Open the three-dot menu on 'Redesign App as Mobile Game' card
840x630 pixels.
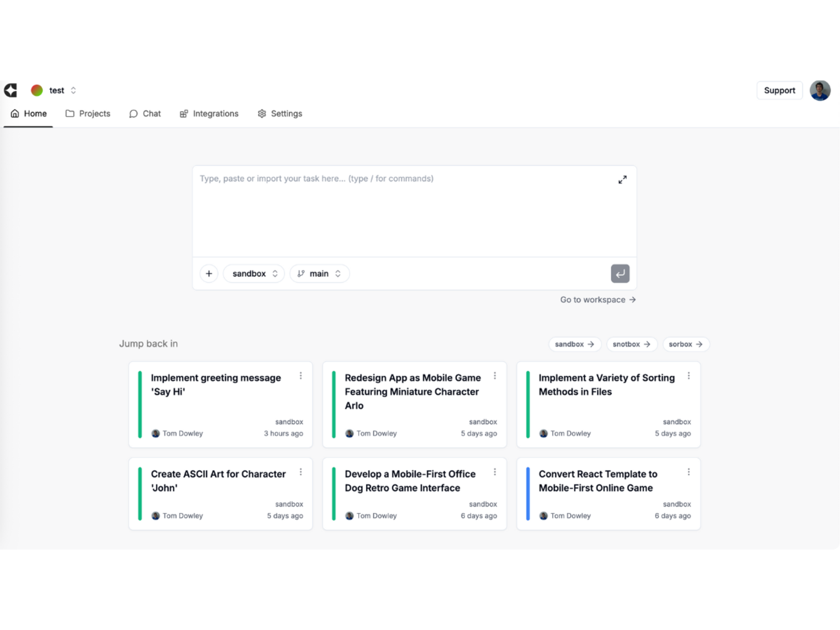pyautogui.click(x=495, y=375)
